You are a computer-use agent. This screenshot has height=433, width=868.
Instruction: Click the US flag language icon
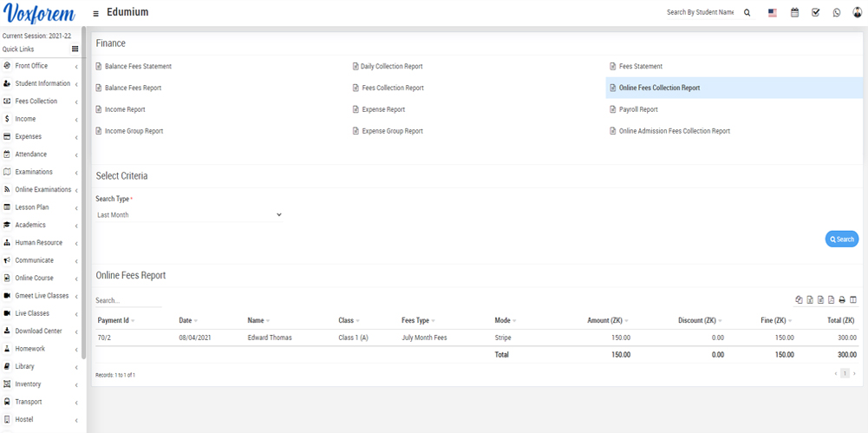(773, 13)
